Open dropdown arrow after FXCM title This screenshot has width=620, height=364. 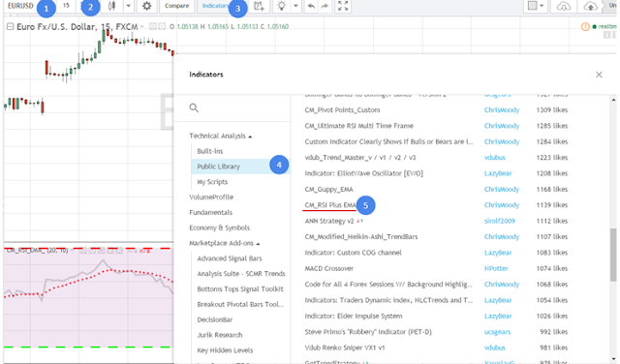point(141,27)
